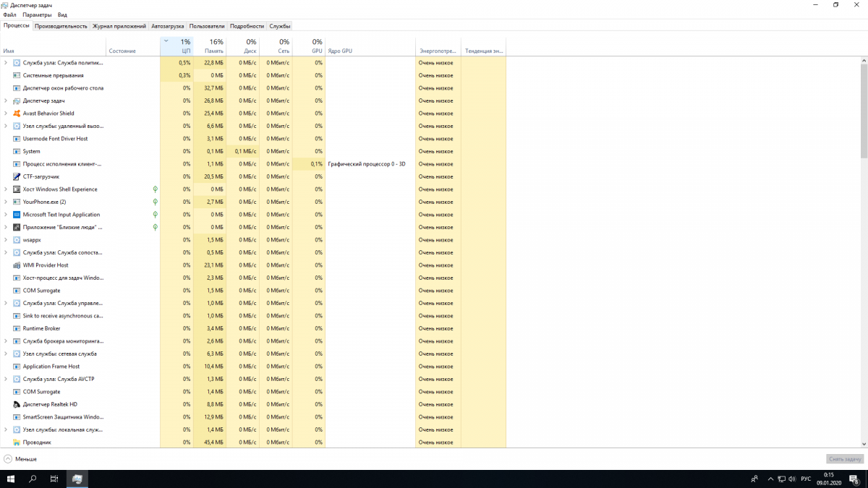Switch to the Производительность tab
The width and height of the screenshot is (868, 488).
(x=61, y=26)
